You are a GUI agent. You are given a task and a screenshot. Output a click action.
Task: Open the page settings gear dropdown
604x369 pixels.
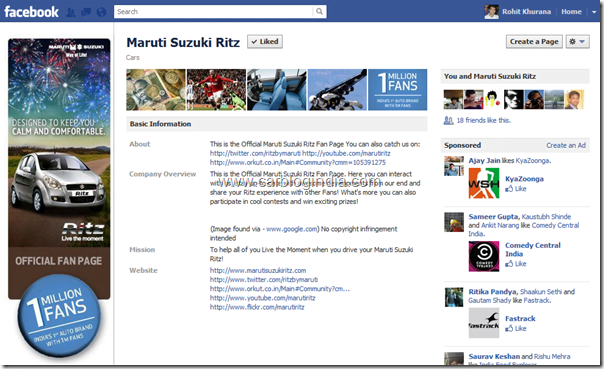point(577,42)
